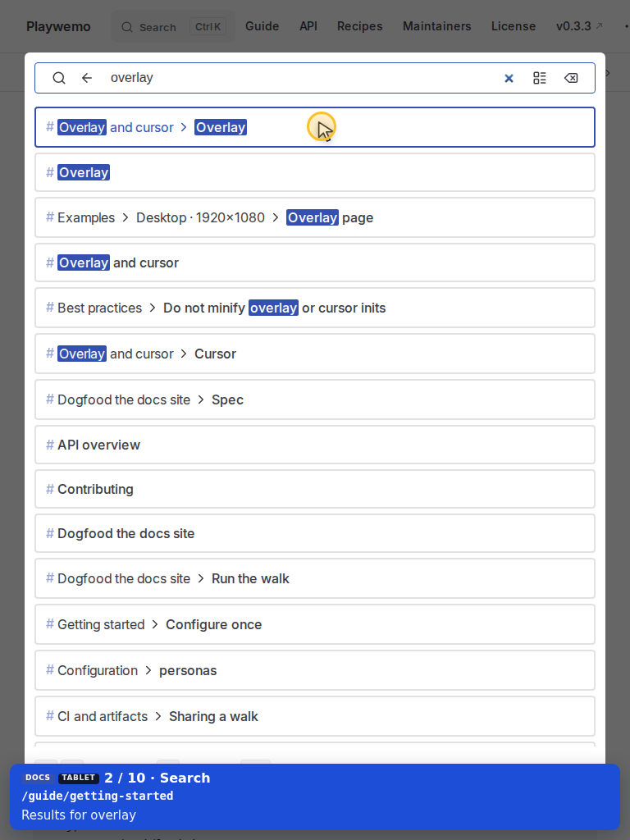Open the Guide menu item
The width and height of the screenshot is (630, 840).
[262, 26]
